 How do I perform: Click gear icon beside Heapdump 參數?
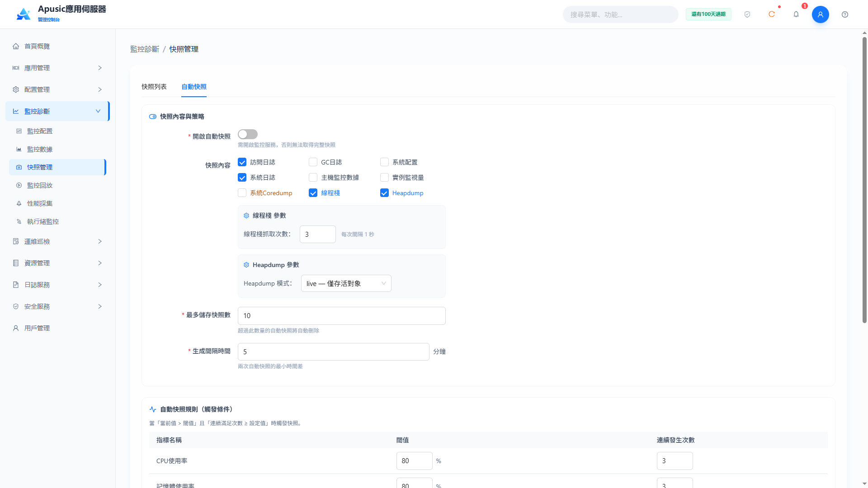pos(246,265)
